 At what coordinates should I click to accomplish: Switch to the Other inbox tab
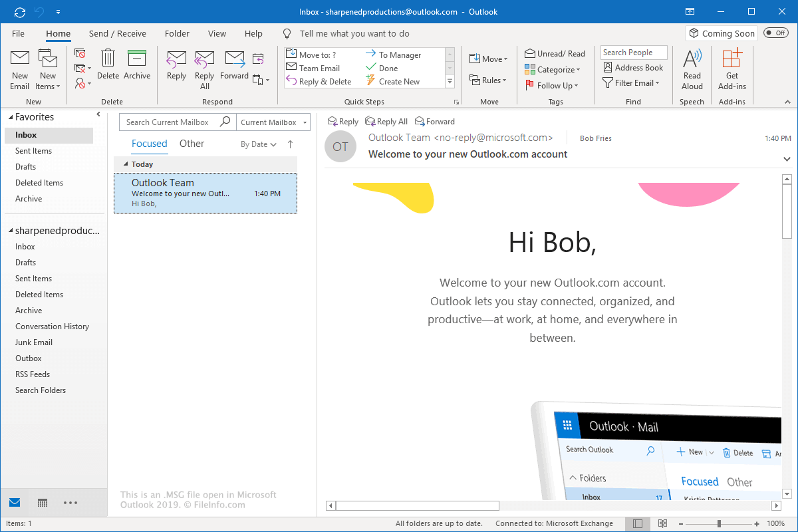click(192, 144)
